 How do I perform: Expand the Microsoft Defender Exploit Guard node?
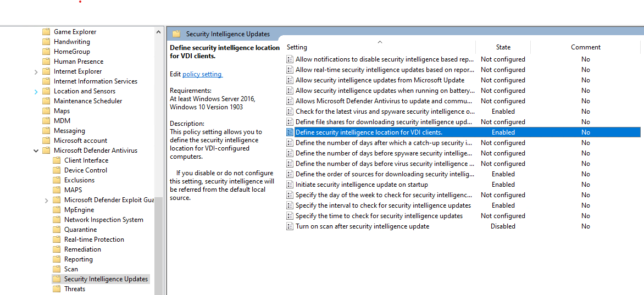[x=46, y=200]
